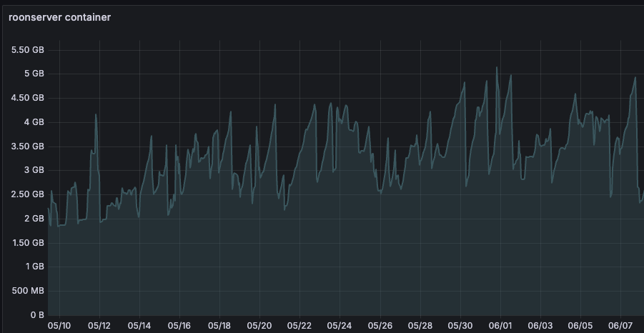Select the 05/22 date tick label
The width and height of the screenshot is (644, 333).
click(299, 326)
